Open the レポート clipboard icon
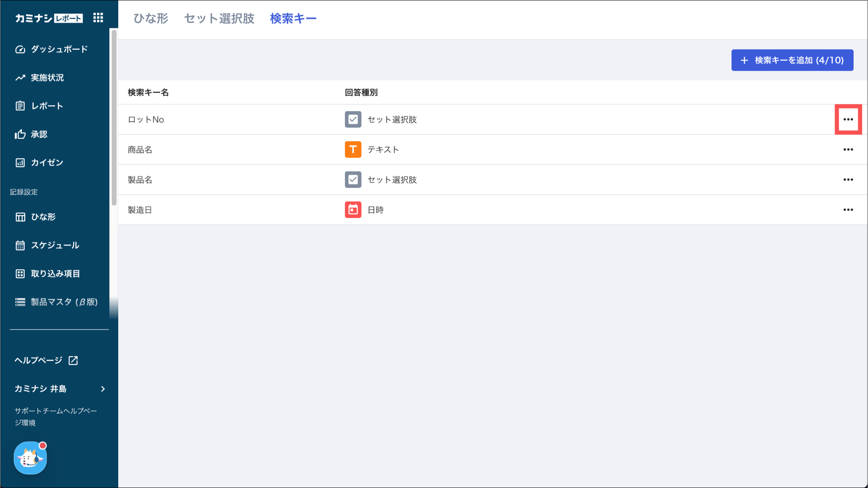868x488 pixels. pos(20,106)
